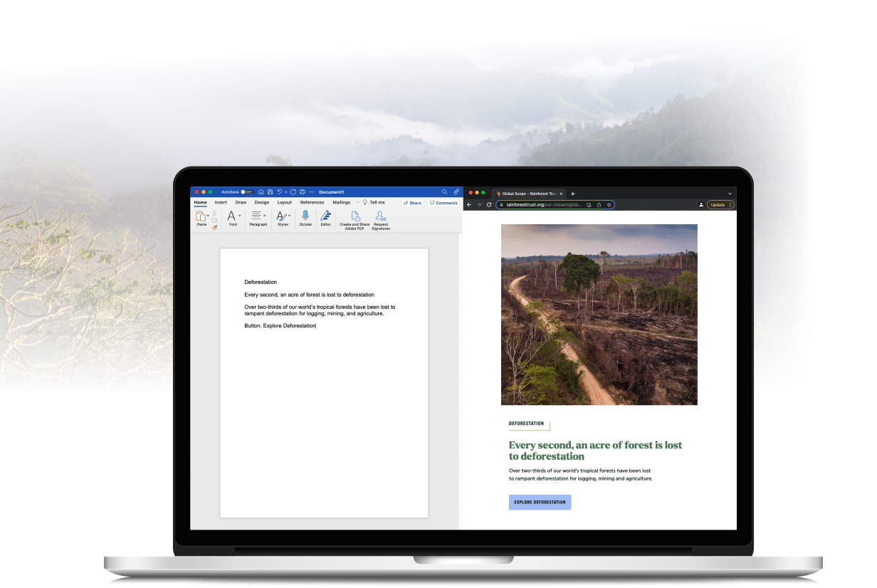This screenshot has width=877, height=588.
Task: Click the Dictate microphone icon
Action: 305,216
